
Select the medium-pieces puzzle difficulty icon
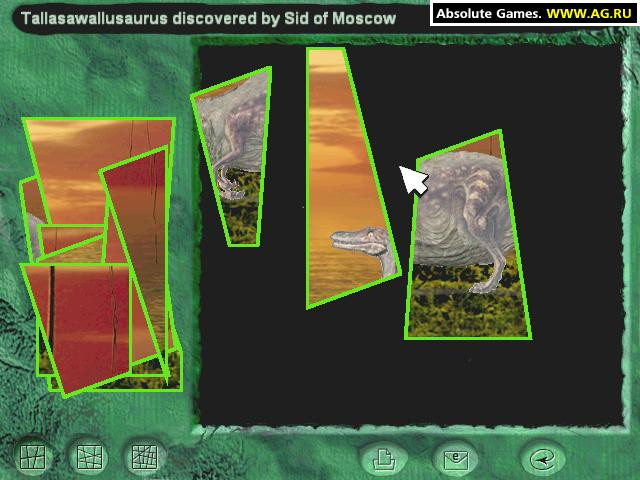89,456
